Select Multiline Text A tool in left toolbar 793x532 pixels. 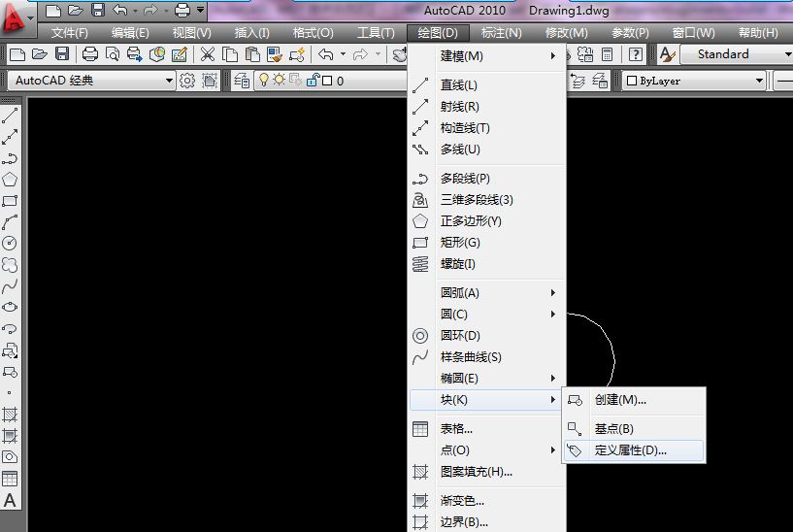click(10, 501)
